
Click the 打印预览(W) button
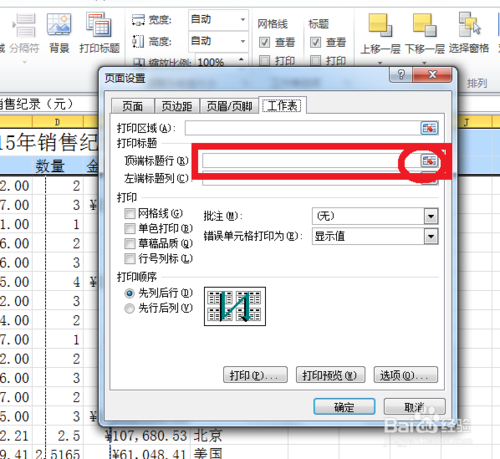[330, 375]
